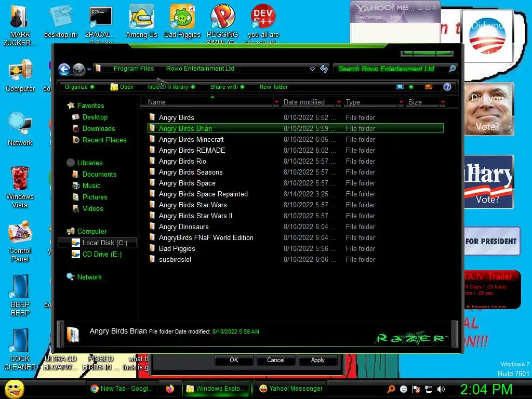This screenshot has height=399, width=532.
Task: Click OK in the dialog behind Explorer
Action: coord(234,360)
